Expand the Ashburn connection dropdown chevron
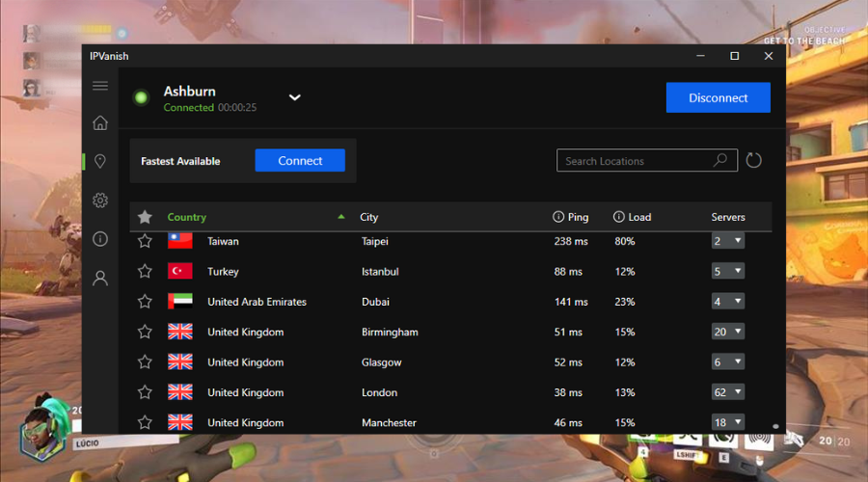Image resolution: width=868 pixels, height=482 pixels. point(294,97)
